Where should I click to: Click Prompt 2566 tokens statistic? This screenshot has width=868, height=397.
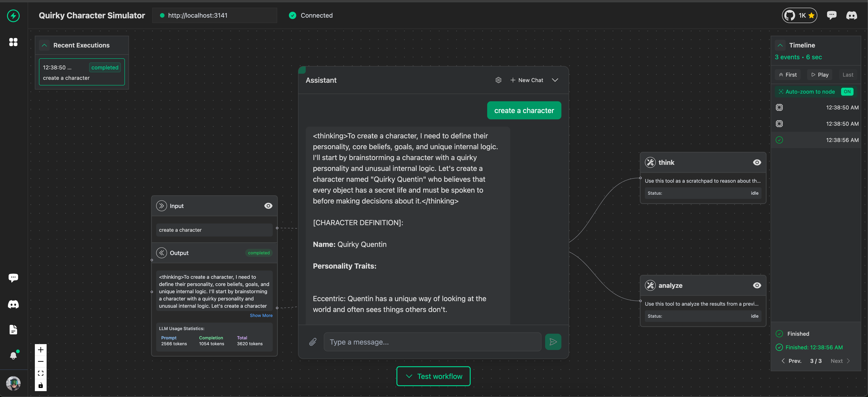[174, 340]
